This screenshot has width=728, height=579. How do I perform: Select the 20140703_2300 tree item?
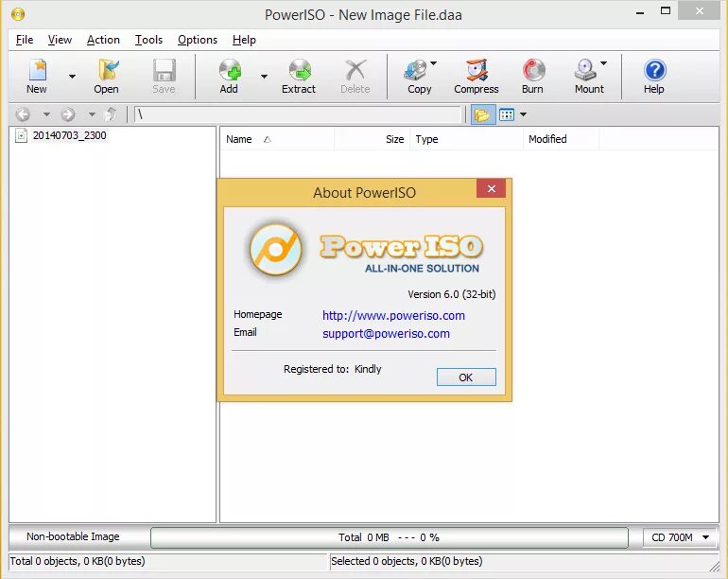click(70, 135)
